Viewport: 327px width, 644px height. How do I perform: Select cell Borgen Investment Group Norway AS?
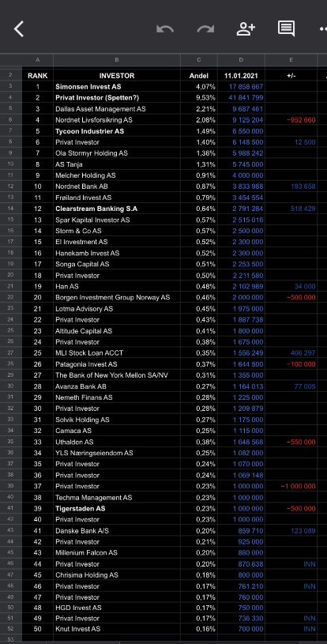tap(117, 297)
